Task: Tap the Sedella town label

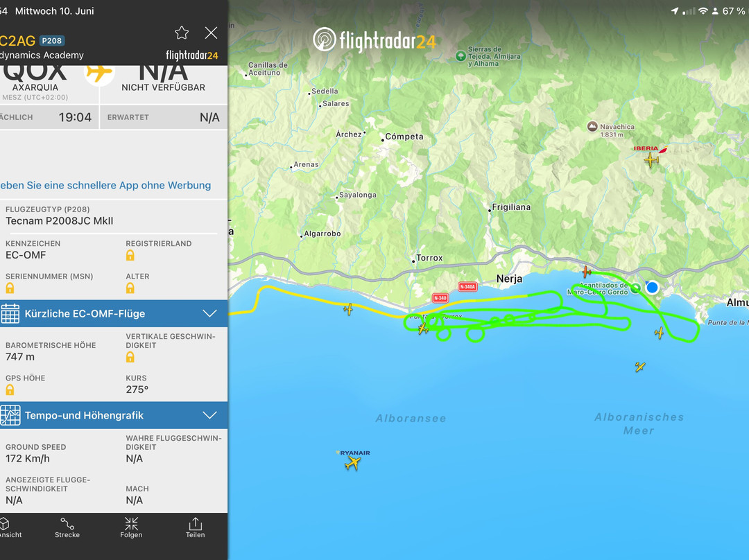Action: tap(325, 91)
